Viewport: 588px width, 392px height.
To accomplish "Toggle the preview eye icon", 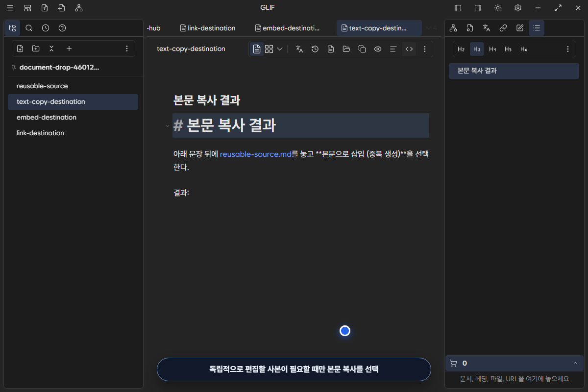I will tap(378, 49).
